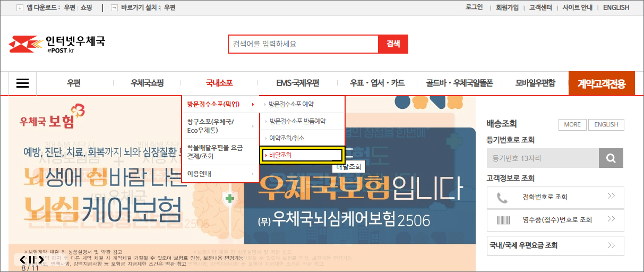Click the ENGLISH button in 배송조회

pos(606,124)
